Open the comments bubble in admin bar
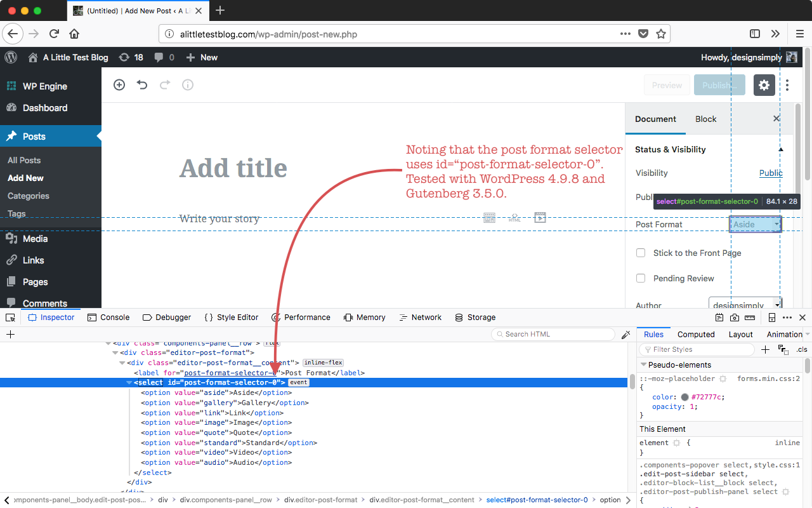 164,57
